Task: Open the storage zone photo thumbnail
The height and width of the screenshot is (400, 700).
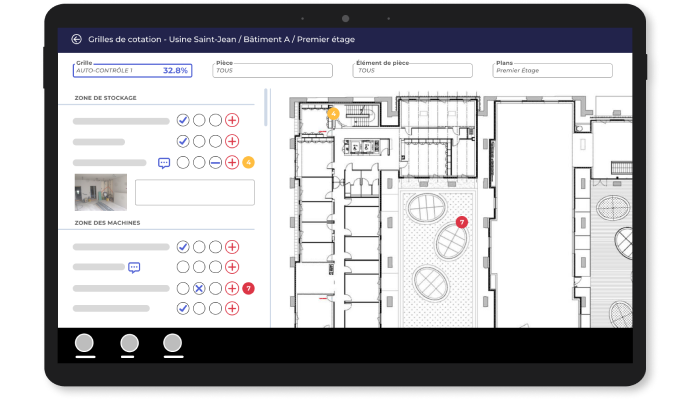Action: (101, 192)
